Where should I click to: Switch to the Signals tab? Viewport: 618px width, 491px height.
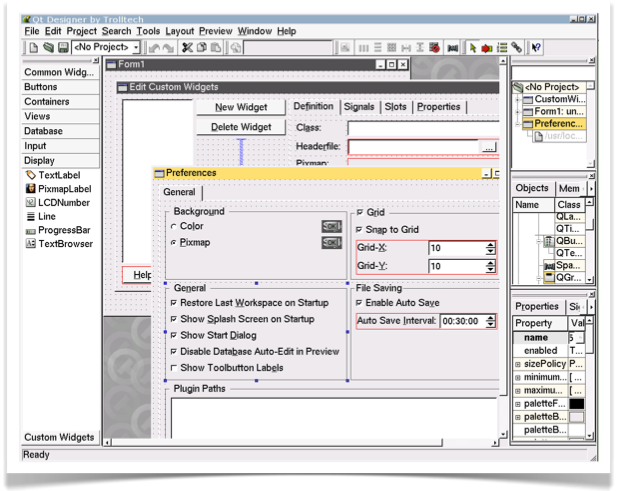click(358, 107)
